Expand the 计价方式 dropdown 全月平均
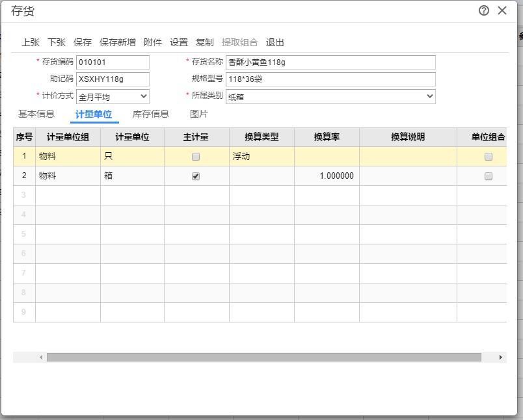The height and width of the screenshot is (420, 523). (113, 97)
